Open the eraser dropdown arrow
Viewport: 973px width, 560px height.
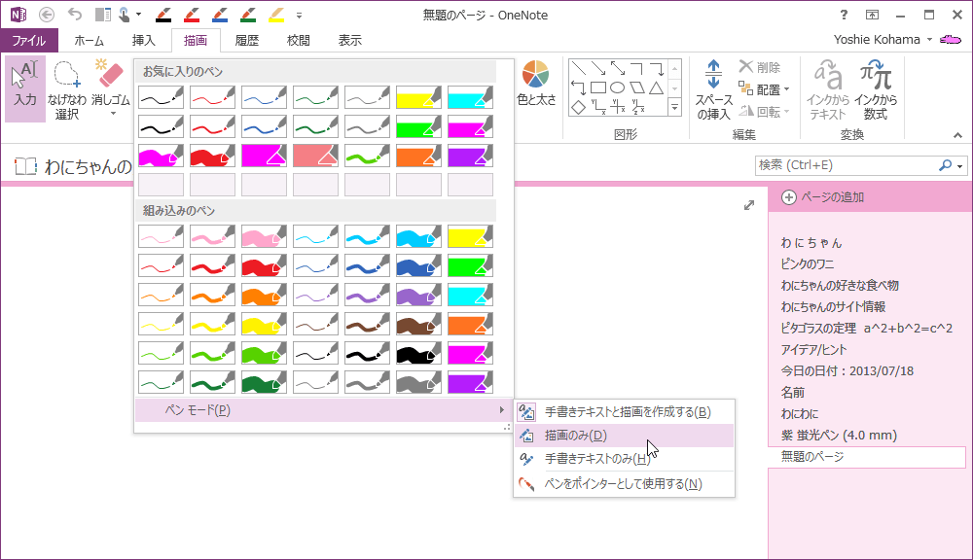(113, 114)
